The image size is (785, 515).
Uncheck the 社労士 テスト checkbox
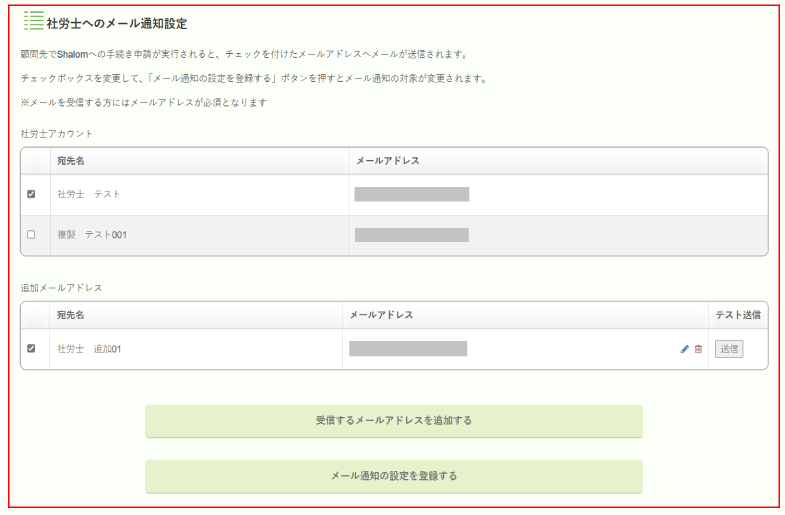(31, 194)
